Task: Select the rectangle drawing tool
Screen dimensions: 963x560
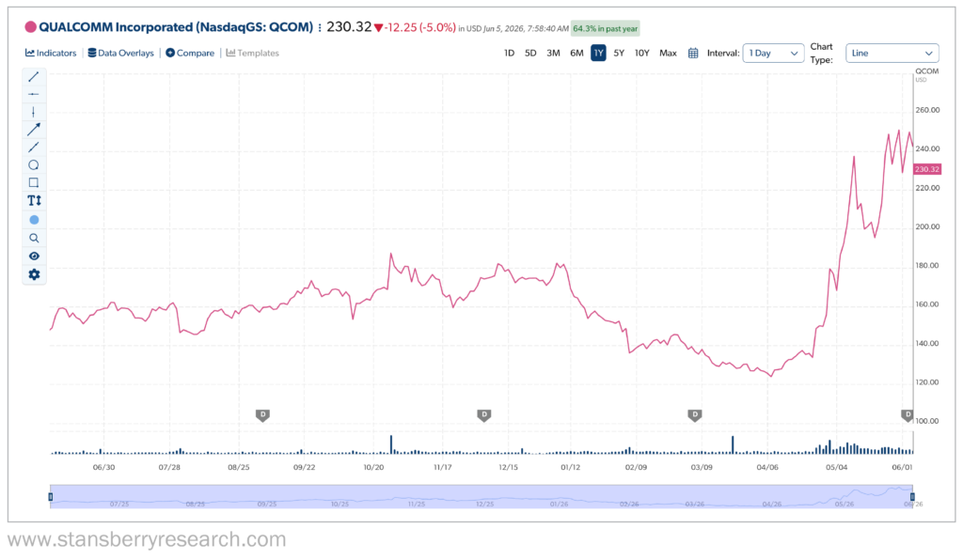Action: [x=34, y=183]
